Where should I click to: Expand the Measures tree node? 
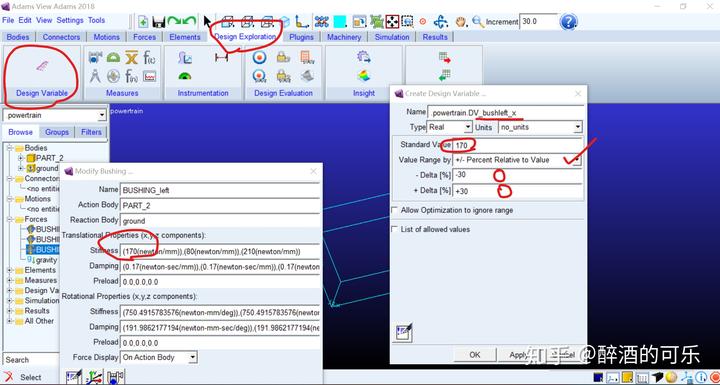click(10, 280)
